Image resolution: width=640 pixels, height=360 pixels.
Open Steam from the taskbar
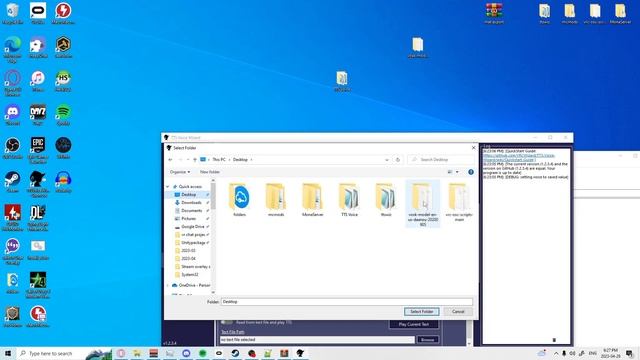click(x=235, y=353)
